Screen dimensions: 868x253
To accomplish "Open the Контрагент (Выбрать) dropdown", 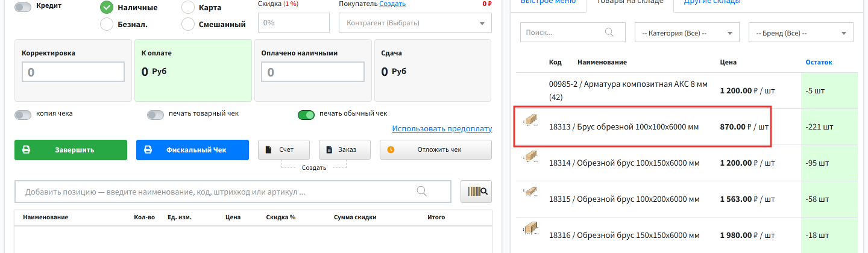I will pyautogui.click(x=415, y=23).
